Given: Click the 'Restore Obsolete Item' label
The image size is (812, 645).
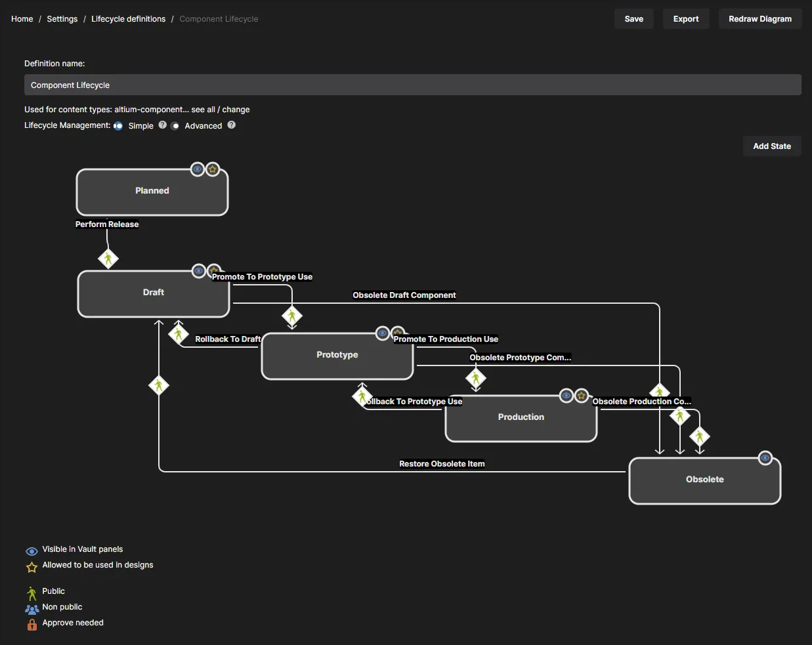Looking at the screenshot, I should [442, 464].
